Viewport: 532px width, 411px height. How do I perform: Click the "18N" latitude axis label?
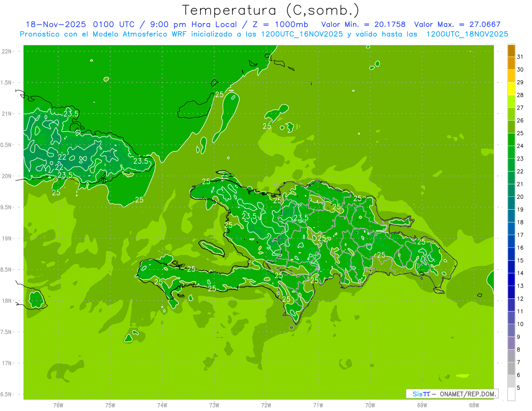8,301
